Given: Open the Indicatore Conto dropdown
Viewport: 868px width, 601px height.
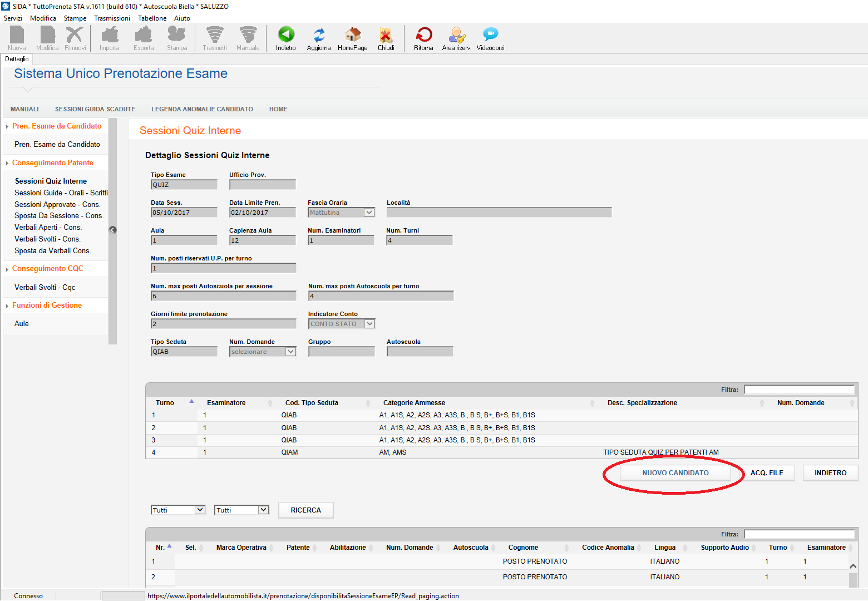Looking at the screenshot, I should [369, 324].
